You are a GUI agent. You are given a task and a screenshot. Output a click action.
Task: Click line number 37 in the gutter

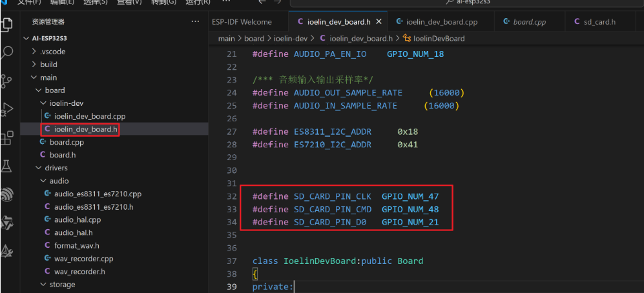[231, 261]
